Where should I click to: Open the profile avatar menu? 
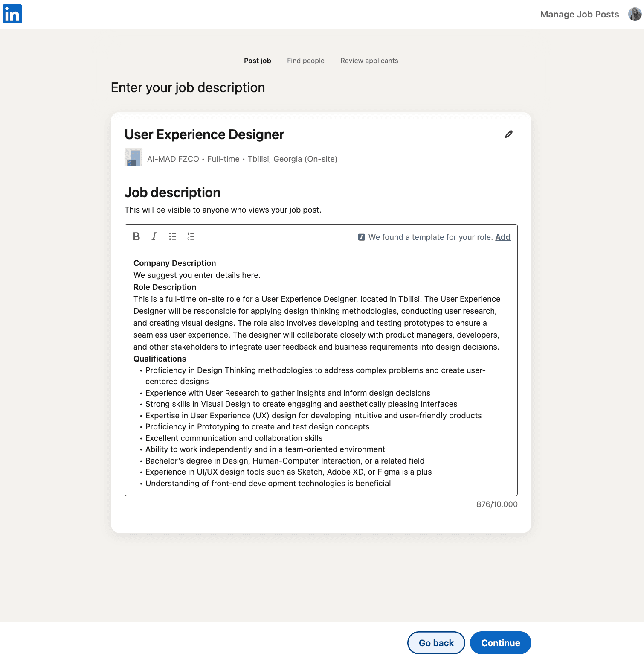634,14
